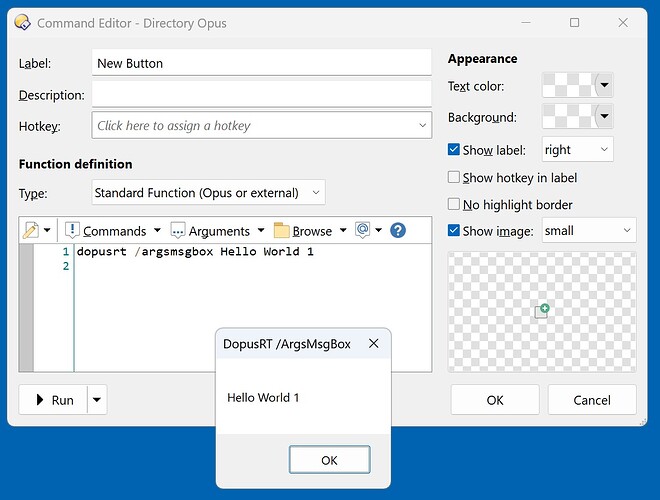
Task: Enable No highlight border checkbox
Action: (x=453, y=204)
